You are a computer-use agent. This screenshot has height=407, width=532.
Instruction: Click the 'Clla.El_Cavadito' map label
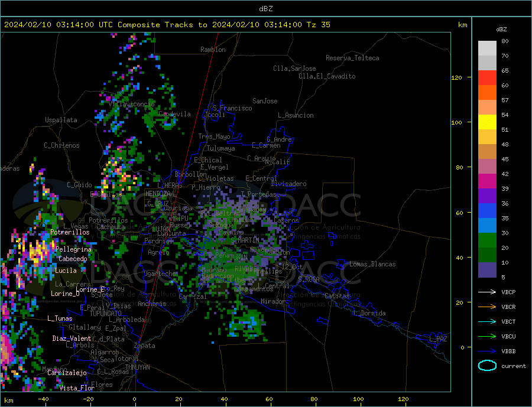coord(327,76)
